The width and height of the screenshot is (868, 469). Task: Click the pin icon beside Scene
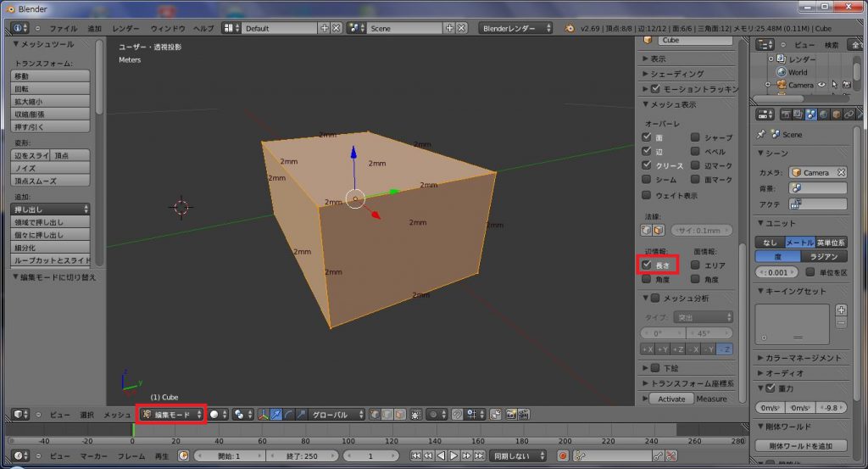click(761, 134)
